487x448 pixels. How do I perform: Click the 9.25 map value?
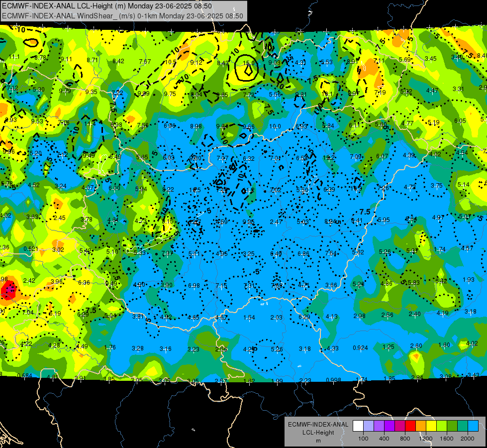[248, 222]
